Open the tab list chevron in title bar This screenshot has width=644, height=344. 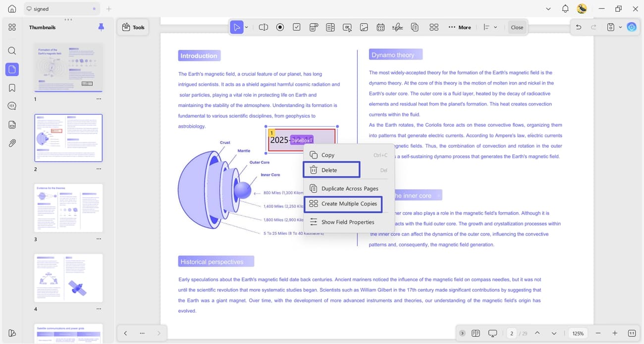pos(548,9)
